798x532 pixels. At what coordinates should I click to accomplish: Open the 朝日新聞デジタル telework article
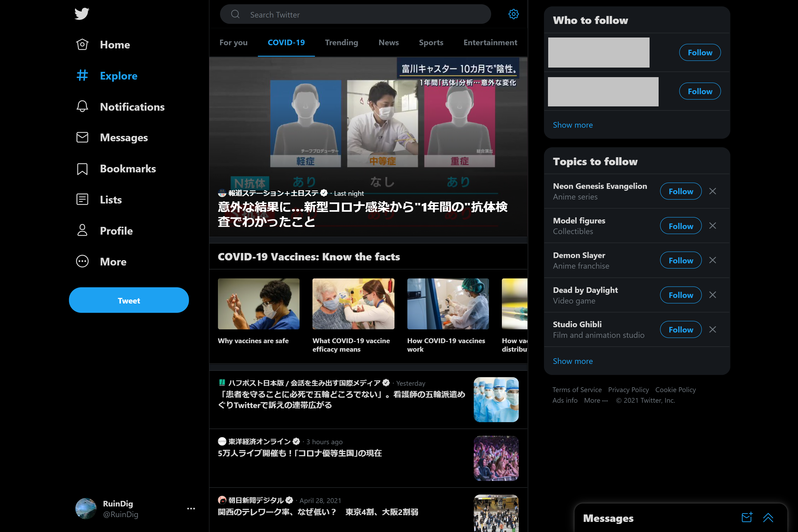[368, 510]
